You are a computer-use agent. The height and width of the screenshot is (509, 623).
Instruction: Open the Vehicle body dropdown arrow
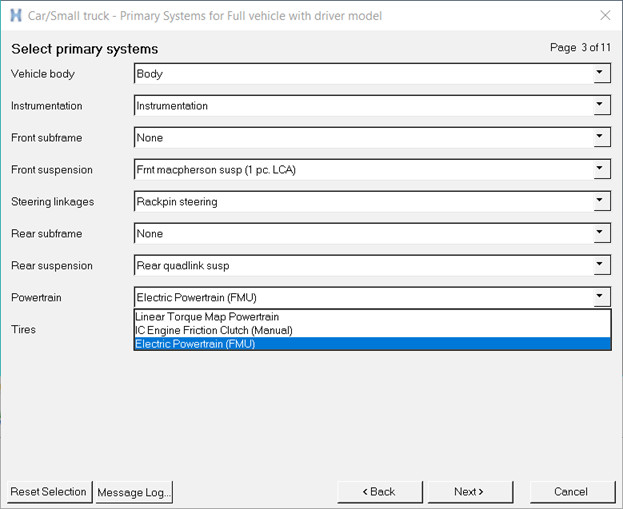[600, 73]
